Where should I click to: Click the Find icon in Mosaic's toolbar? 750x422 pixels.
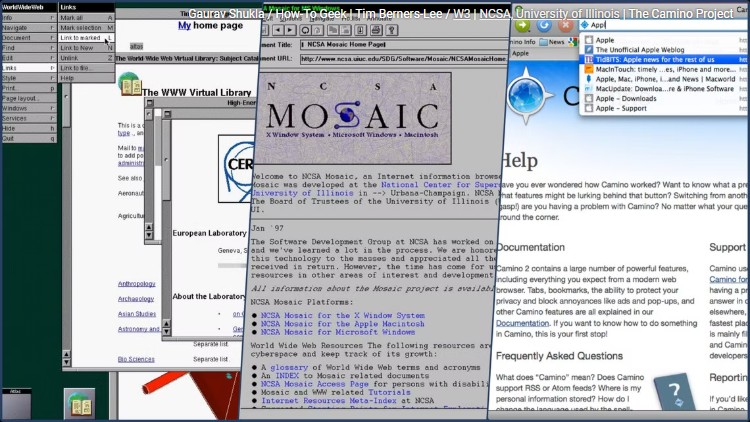pos(361,30)
